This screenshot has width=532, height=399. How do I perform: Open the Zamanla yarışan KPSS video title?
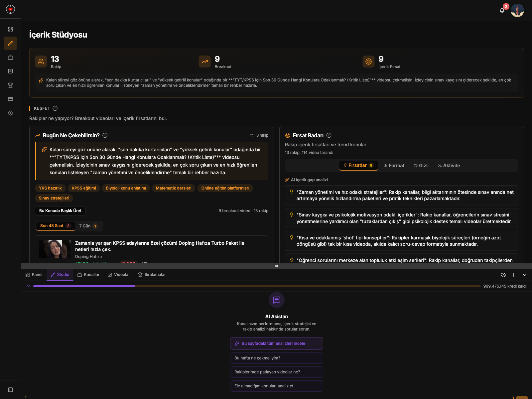(160, 246)
